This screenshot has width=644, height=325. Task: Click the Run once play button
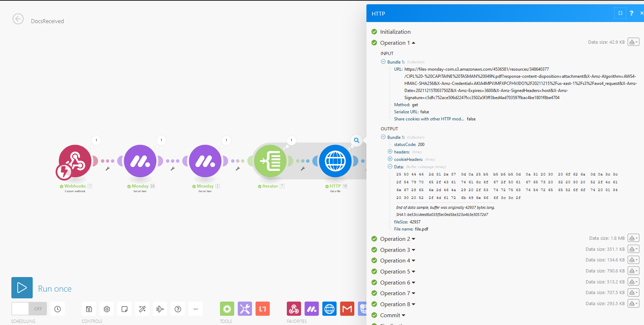[x=22, y=288]
